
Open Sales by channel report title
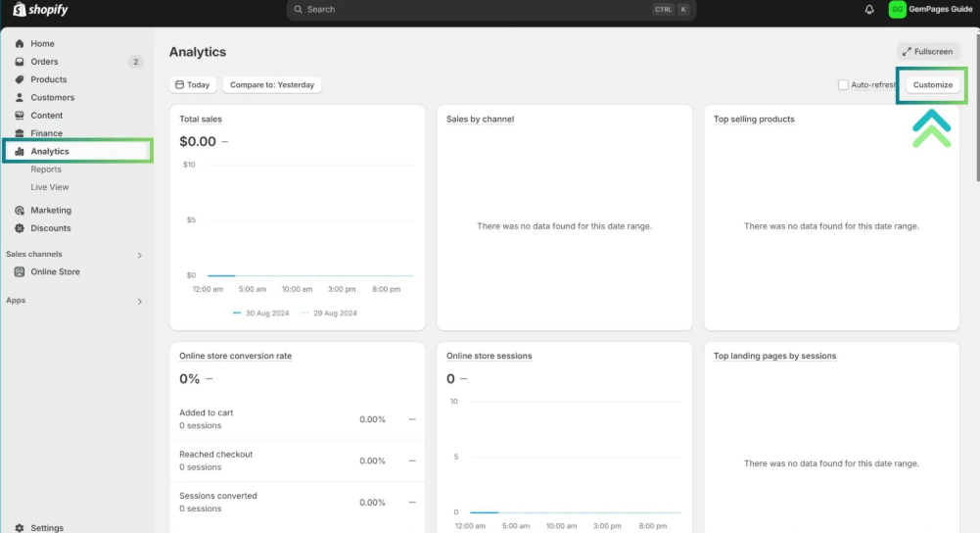click(480, 119)
